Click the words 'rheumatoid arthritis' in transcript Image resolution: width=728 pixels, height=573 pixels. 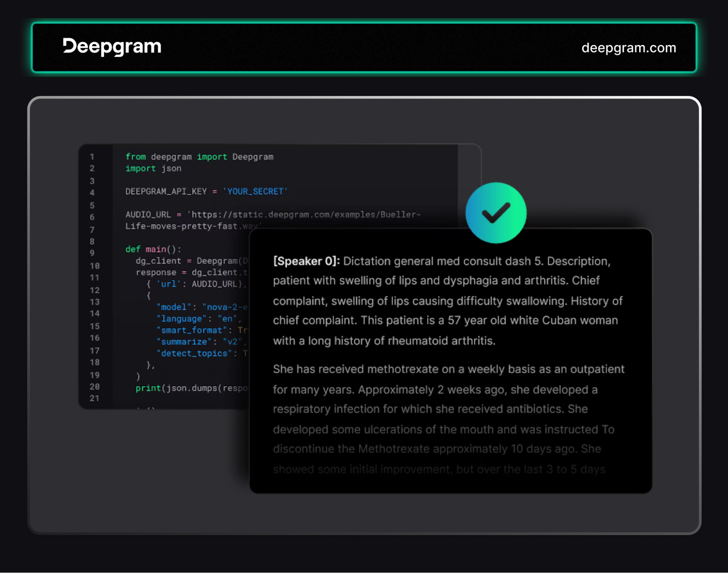[441, 341]
